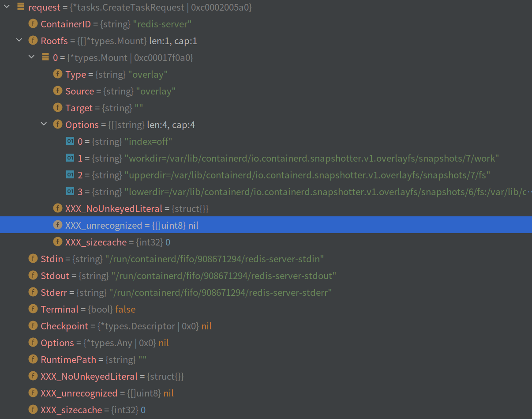Image resolution: width=532 pixels, height=419 pixels.
Task: Click field icon of XXX_NoUnkeyedLiteral above the bottom XXX_unrecognized
Action: (x=33, y=376)
